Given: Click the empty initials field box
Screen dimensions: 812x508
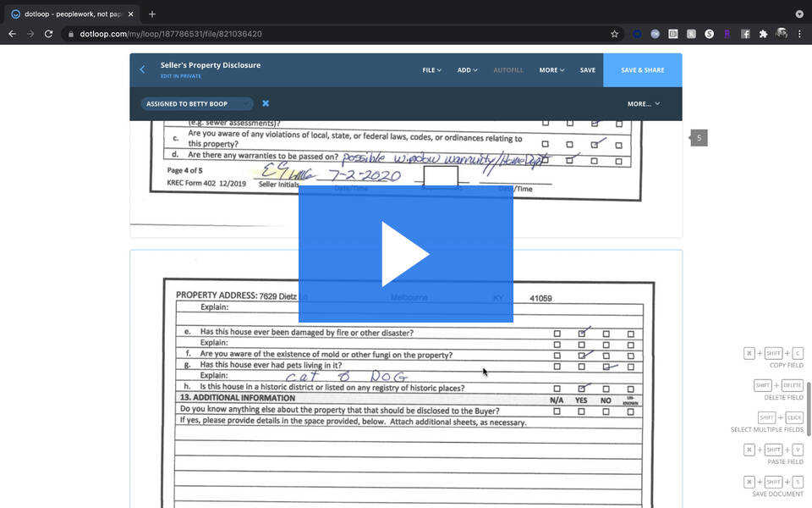Looking at the screenshot, I should (x=441, y=176).
